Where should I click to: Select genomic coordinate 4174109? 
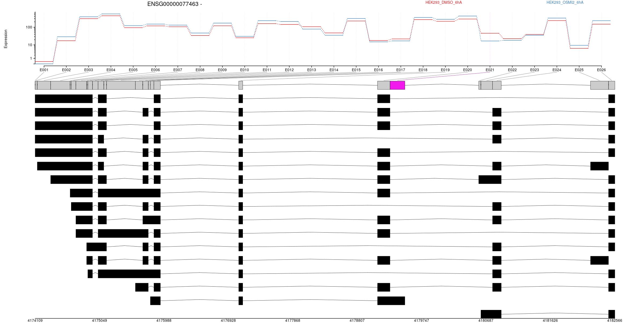(x=35, y=320)
